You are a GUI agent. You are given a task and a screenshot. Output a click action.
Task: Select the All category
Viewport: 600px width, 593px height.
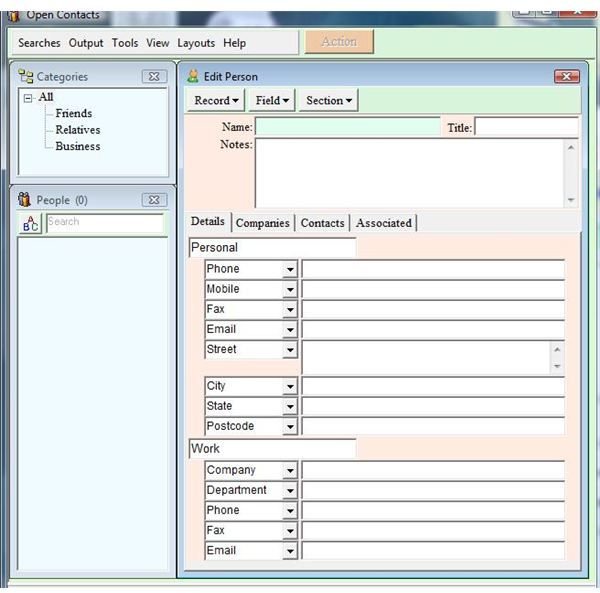click(x=46, y=97)
